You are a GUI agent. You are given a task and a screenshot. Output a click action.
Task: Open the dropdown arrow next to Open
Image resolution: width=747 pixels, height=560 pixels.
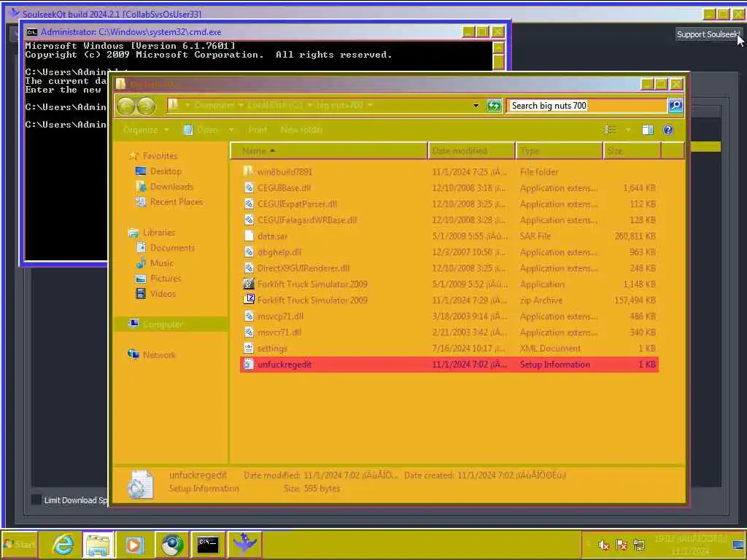tap(231, 130)
